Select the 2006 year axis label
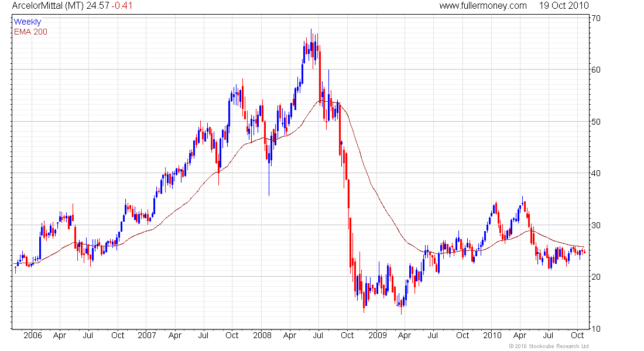The width and height of the screenshot is (644, 351). click(x=32, y=335)
